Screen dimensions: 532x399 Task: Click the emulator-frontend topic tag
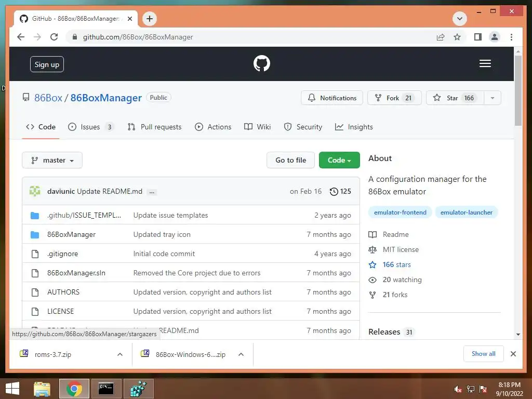tap(400, 212)
